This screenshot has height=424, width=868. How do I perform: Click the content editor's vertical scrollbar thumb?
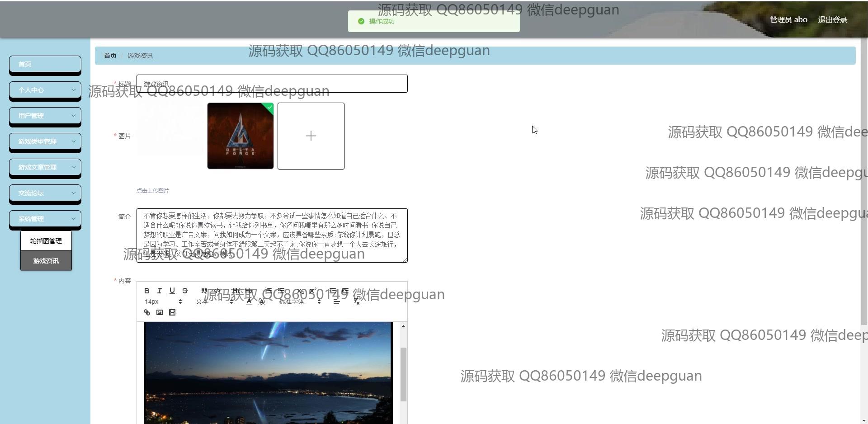(403, 374)
